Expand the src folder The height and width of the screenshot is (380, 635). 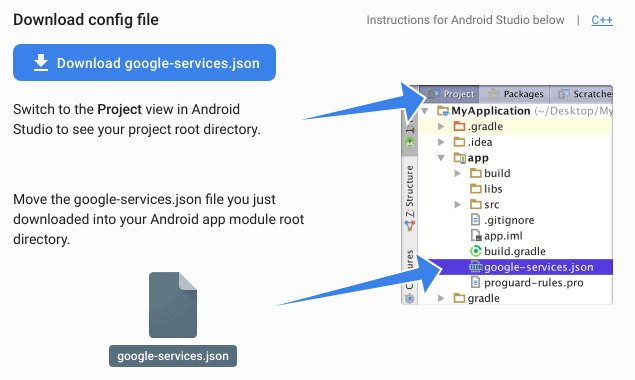click(x=458, y=205)
